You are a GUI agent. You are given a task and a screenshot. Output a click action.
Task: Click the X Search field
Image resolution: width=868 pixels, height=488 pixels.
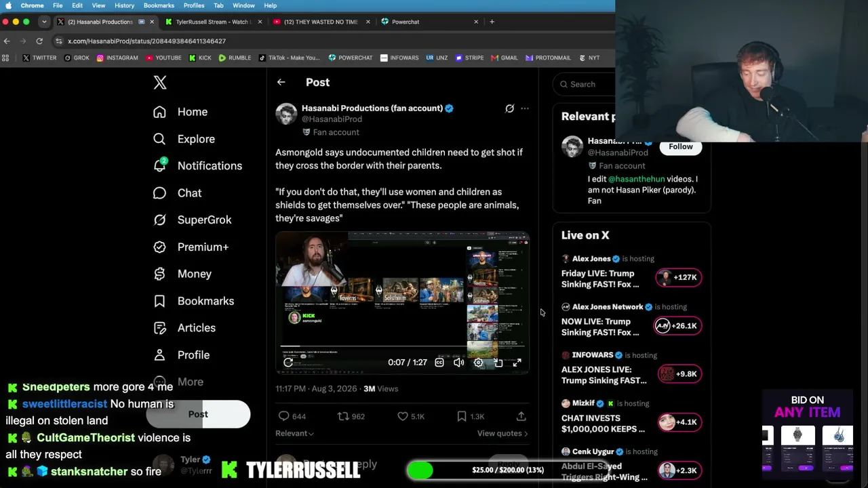(x=584, y=84)
